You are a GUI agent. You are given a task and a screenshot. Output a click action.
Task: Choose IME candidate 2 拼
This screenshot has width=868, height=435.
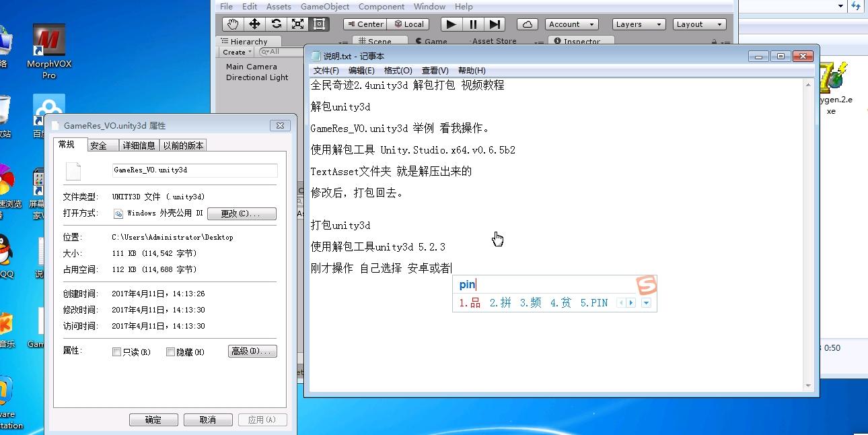501,303
